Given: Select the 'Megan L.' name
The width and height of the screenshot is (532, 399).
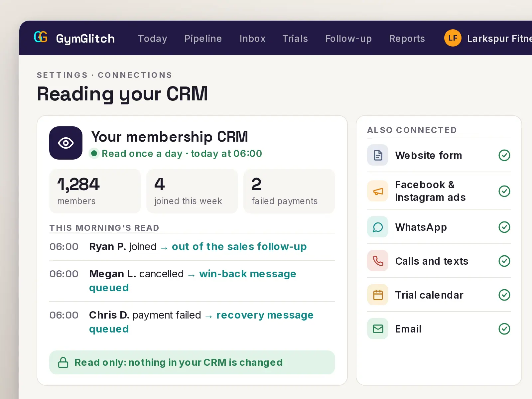Looking at the screenshot, I should [x=113, y=274].
